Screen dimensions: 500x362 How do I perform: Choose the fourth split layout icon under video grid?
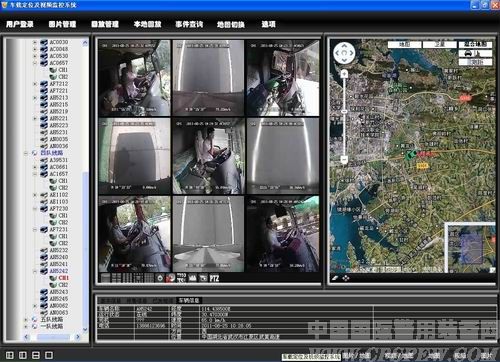138,278
